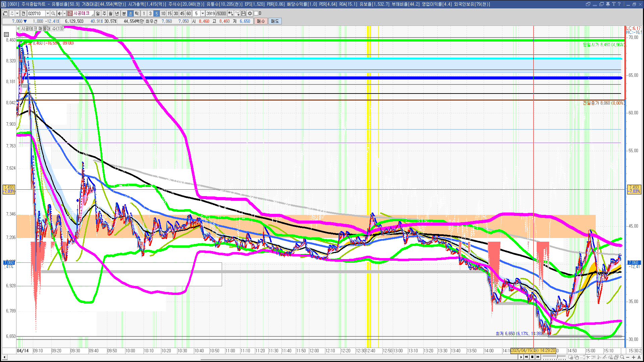Click the sound speaker icon in toolbar
The width and height of the screenshot is (644, 362).
[x=59, y=13]
